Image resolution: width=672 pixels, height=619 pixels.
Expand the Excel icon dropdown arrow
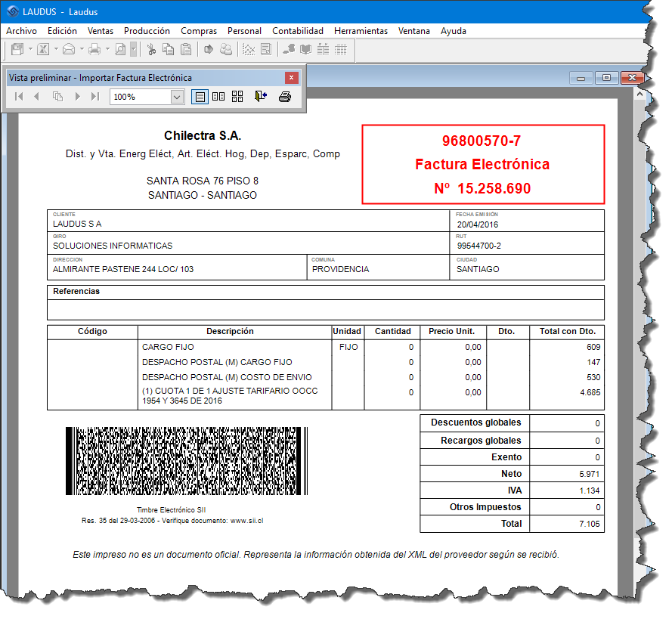(56, 49)
